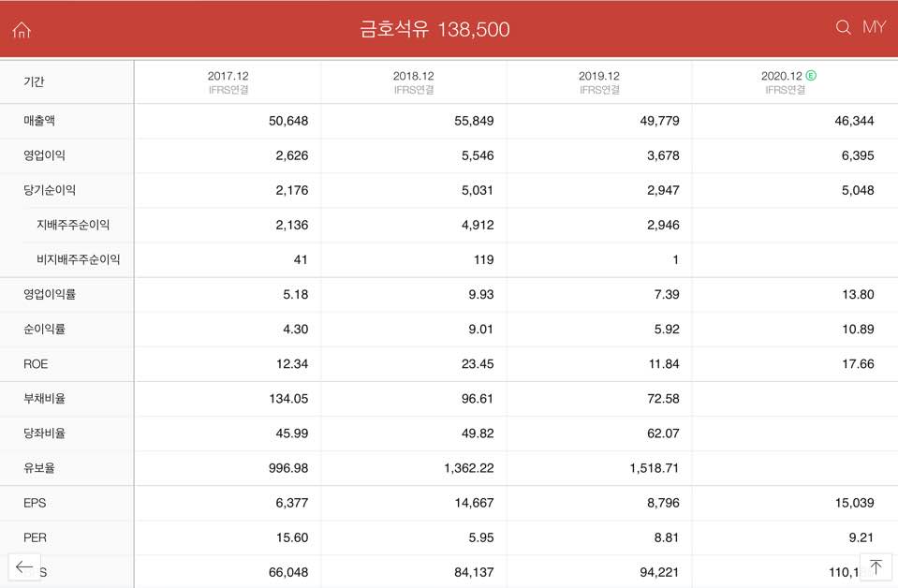Click the 49,779 revenue value

pyautogui.click(x=659, y=121)
